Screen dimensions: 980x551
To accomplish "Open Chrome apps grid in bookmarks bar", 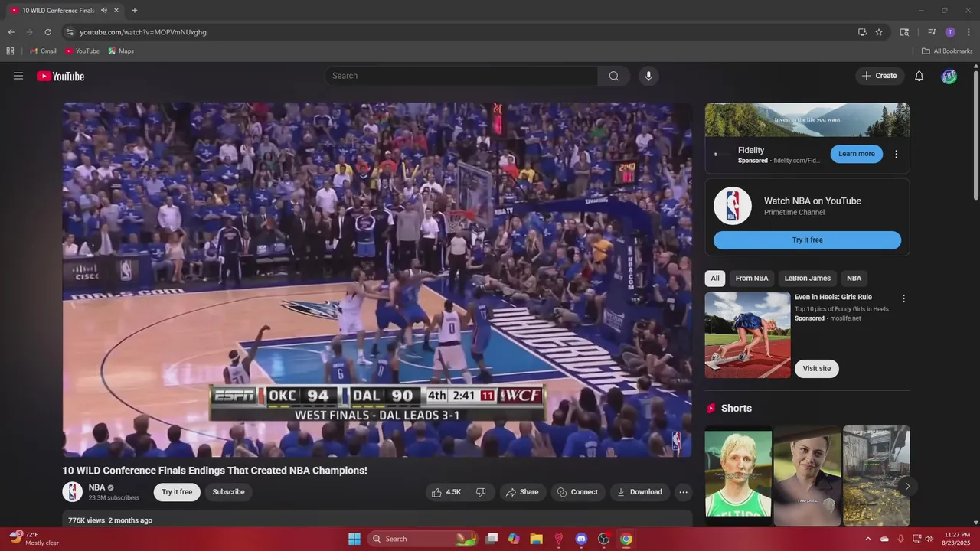I will click(x=10, y=51).
